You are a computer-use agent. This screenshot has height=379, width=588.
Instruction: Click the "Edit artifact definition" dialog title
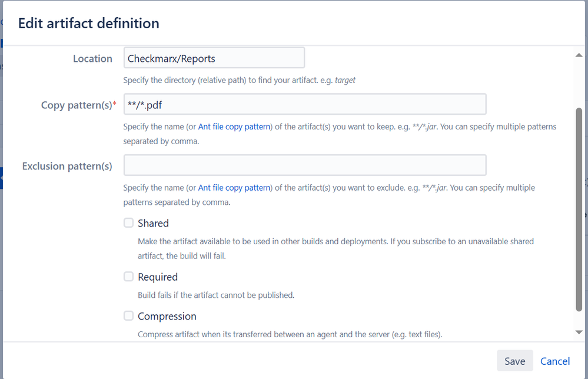click(x=89, y=24)
